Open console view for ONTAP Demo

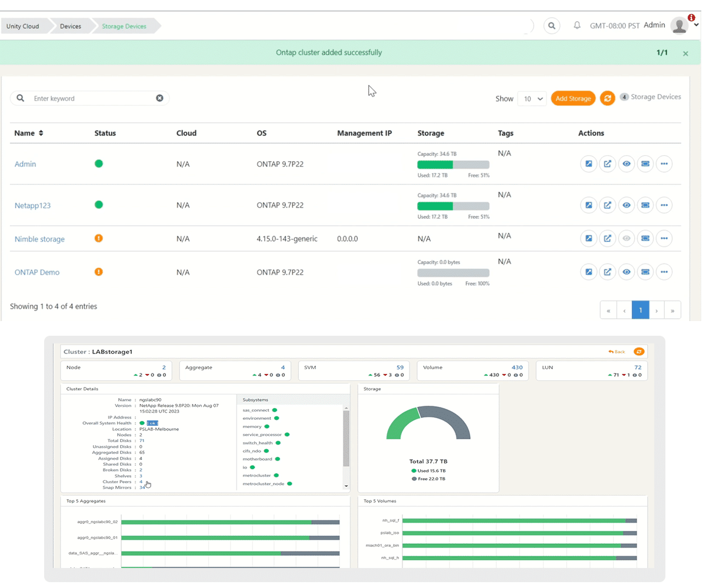[x=645, y=272]
